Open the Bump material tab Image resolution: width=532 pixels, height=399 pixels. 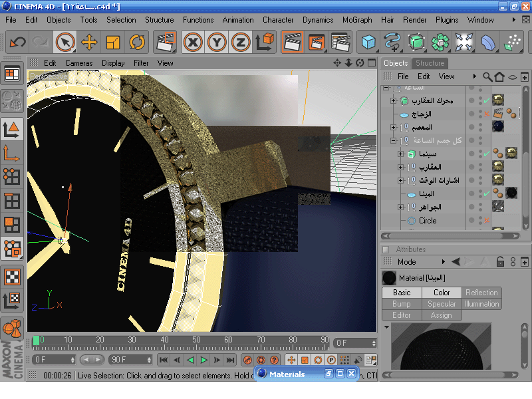[x=402, y=304]
